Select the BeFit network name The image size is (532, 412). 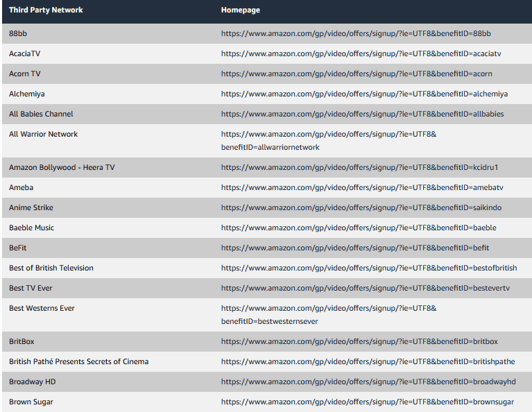17,248
